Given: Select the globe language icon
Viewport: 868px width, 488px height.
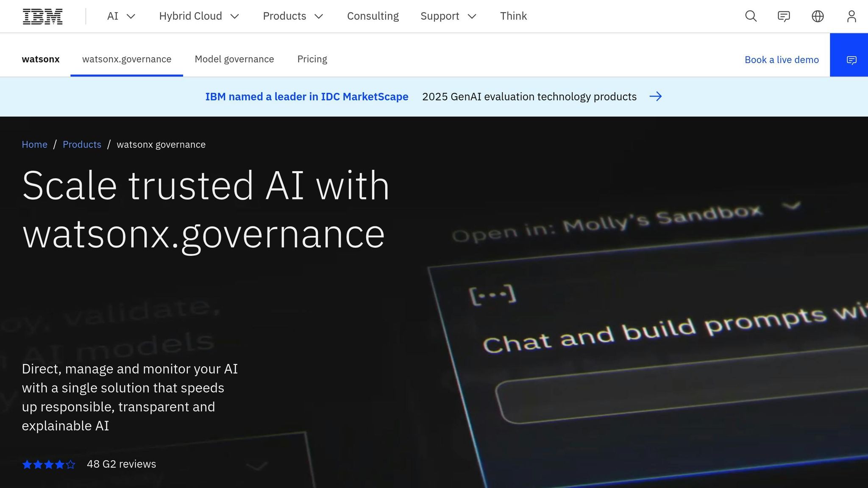Looking at the screenshot, I should click(x=818, y=16).
